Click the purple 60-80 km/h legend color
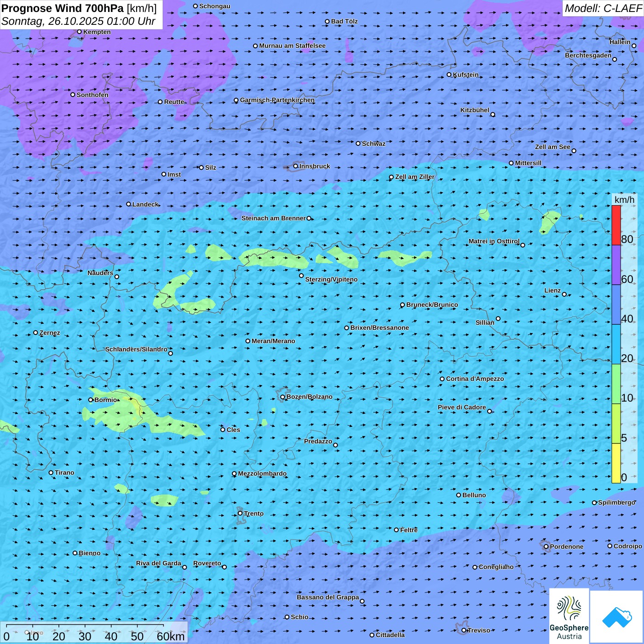 [x=616, y=265]
